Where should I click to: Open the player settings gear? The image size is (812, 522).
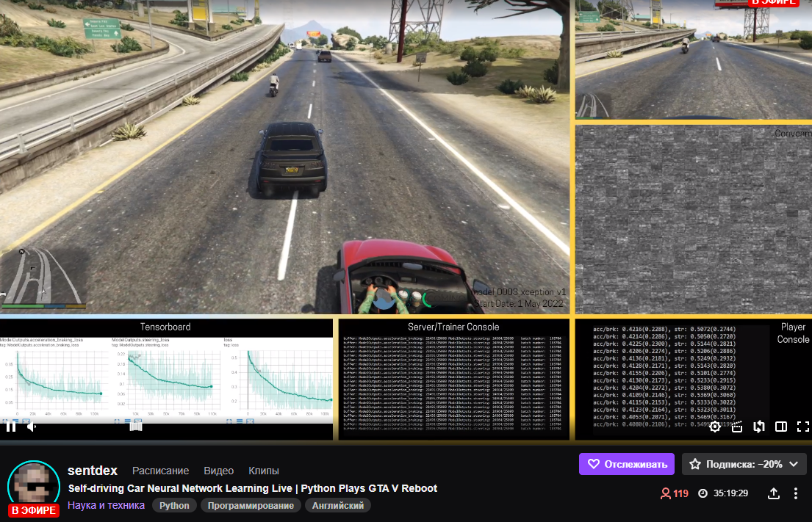[715, 427]
